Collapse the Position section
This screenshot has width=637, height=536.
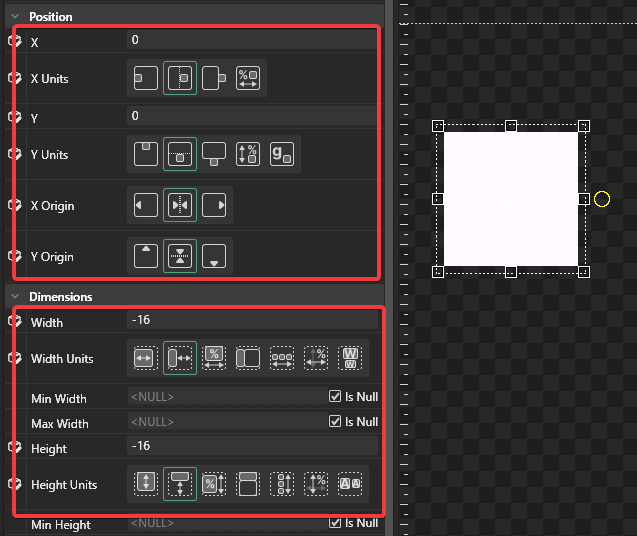pyautogui.click(x=14, y=17)
